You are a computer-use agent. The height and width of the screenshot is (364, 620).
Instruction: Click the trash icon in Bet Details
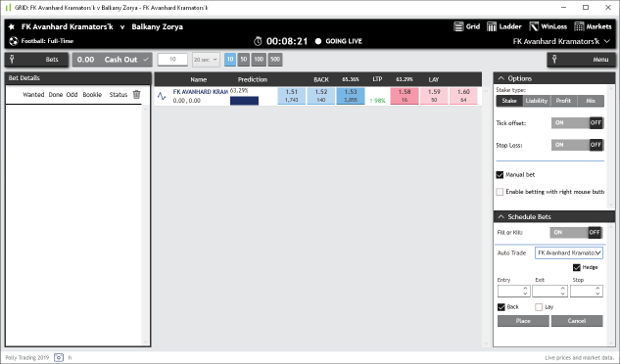pos(136,94)
